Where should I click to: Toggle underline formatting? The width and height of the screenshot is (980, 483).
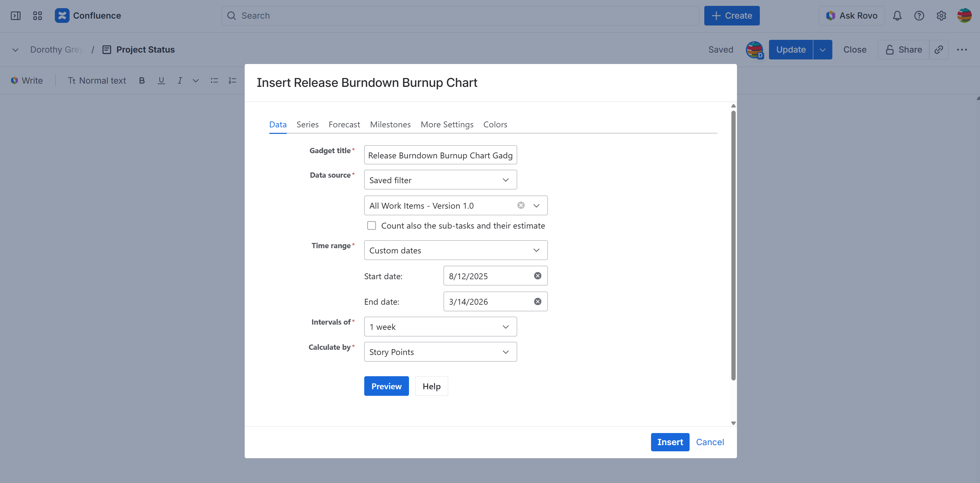pyautogui.click(x=161, y=80)
